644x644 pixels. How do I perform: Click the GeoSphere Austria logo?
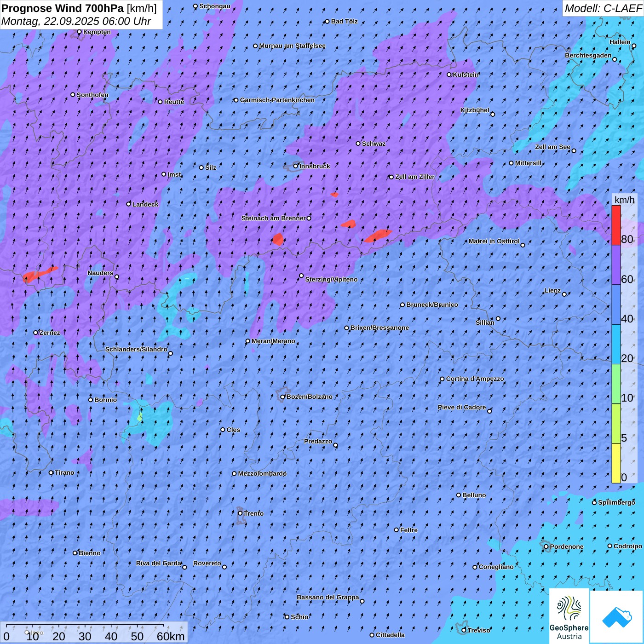[569, 615]
